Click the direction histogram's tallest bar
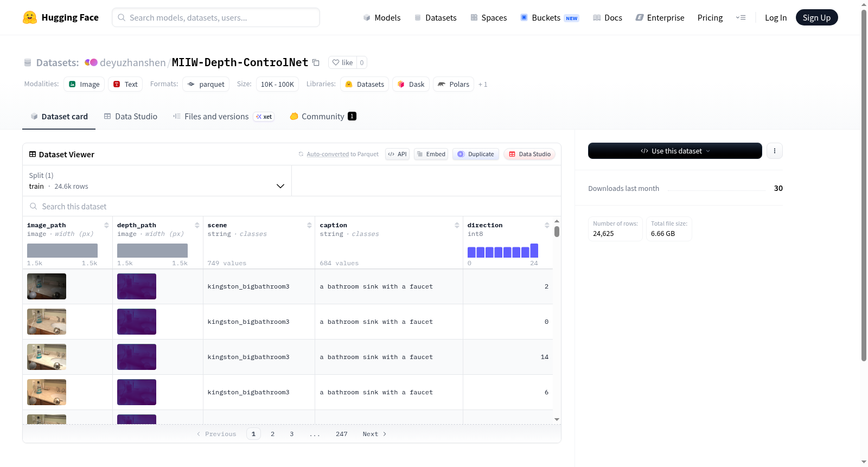Image resolution: width=868 pixels, height=467 pixels. click(x=534, y=251)
